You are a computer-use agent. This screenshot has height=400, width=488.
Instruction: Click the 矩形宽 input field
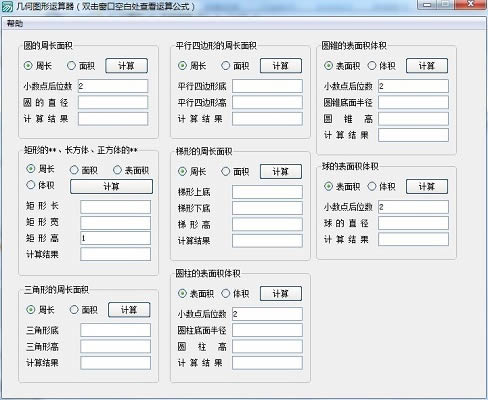115,223
